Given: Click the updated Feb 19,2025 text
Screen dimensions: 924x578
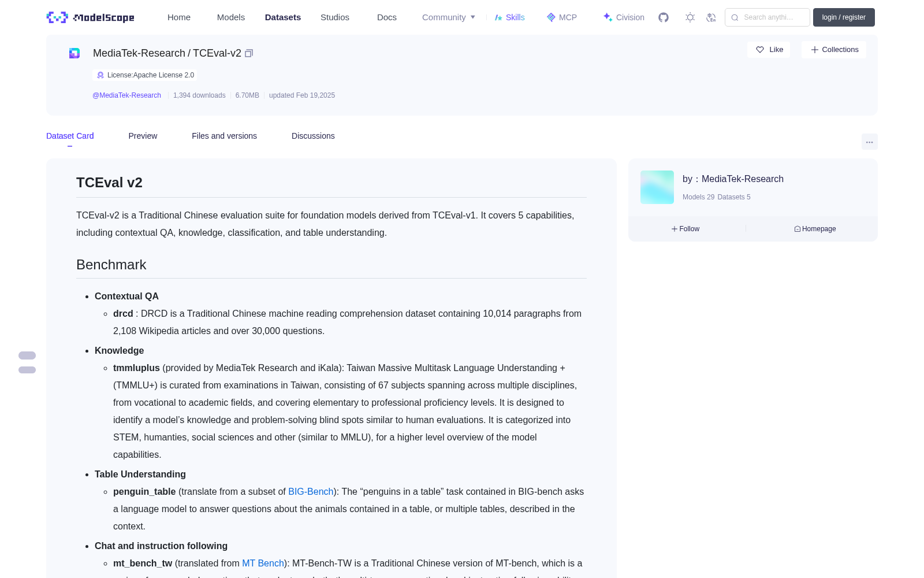Looking at the screenshot, I should [302, 95].
